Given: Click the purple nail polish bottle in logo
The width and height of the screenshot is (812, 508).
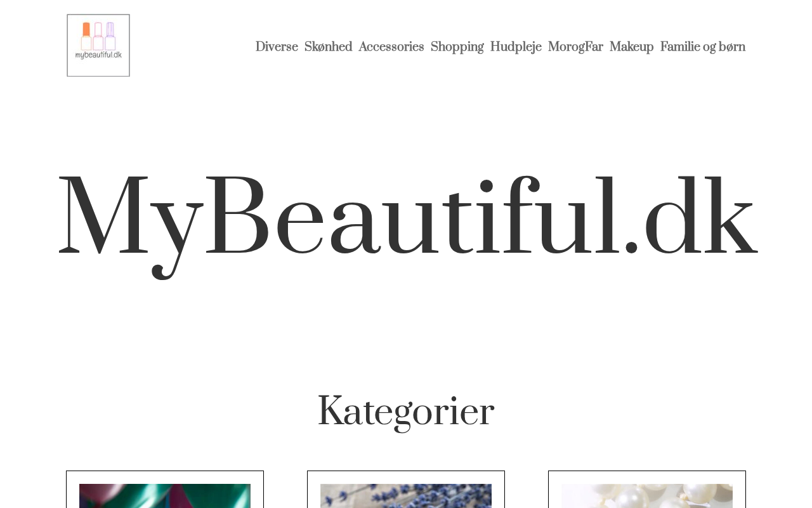Looking at the screenshot, I should click(110, 36).
